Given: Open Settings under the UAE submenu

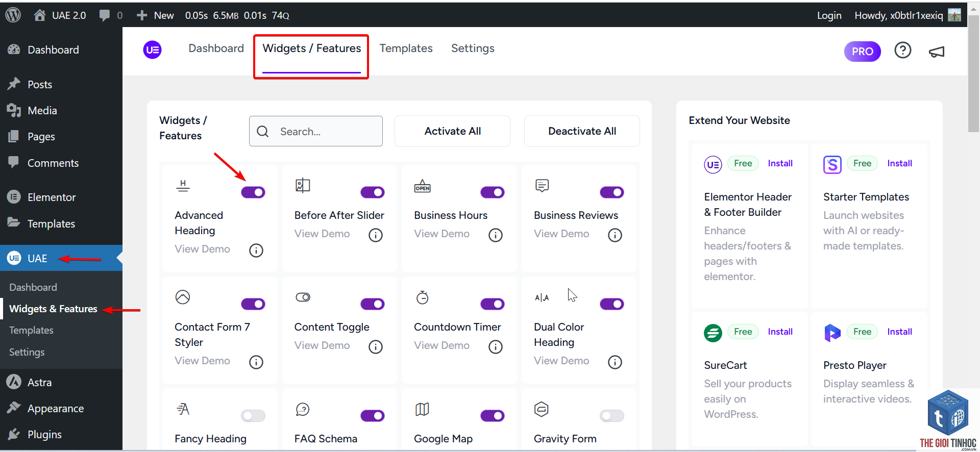Looking at the screenshot, I should [27, 352].
